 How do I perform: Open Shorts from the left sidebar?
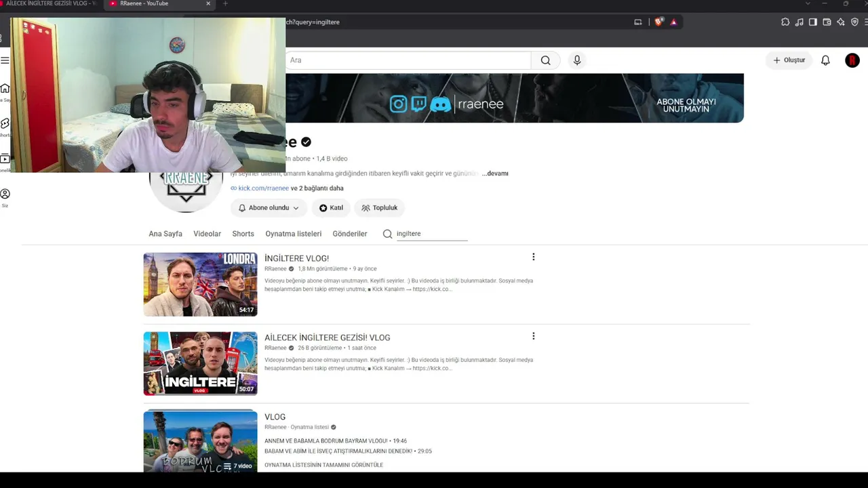tap(5, 123)
